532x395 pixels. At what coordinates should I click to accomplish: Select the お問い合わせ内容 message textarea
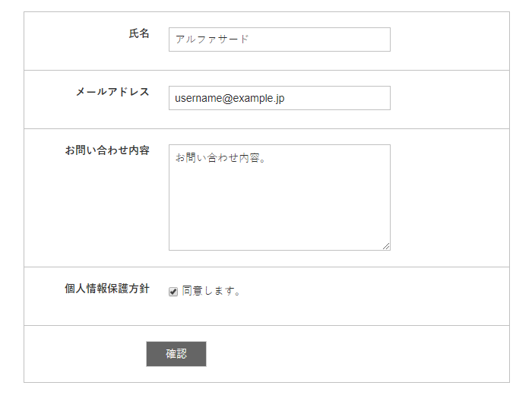click(280, 197)
